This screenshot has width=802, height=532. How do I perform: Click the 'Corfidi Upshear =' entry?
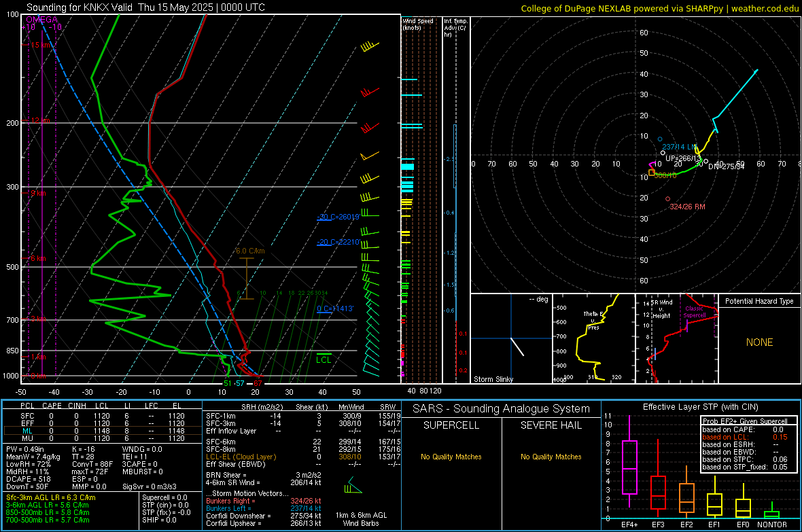264,523
